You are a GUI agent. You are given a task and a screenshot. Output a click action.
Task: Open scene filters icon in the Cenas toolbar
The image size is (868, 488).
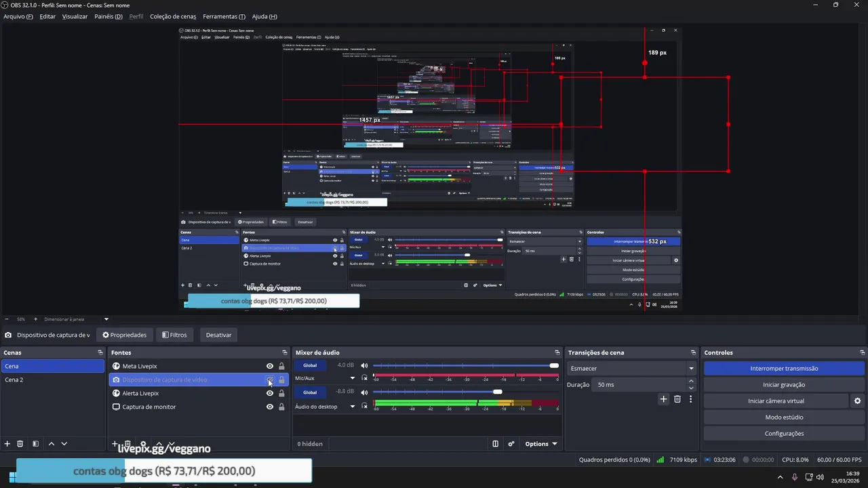point(35,444)
